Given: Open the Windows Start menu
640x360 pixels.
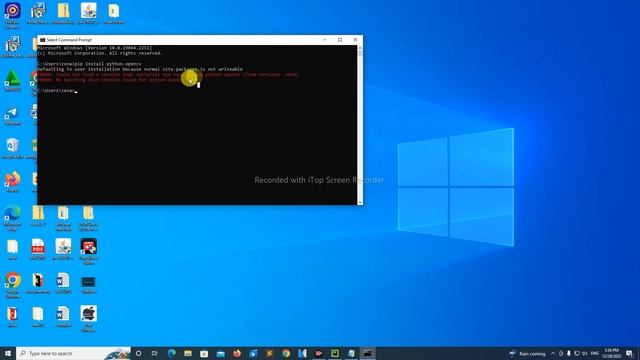Looking at the screenshot, I should pyautogui.click(x=8, y=353).
